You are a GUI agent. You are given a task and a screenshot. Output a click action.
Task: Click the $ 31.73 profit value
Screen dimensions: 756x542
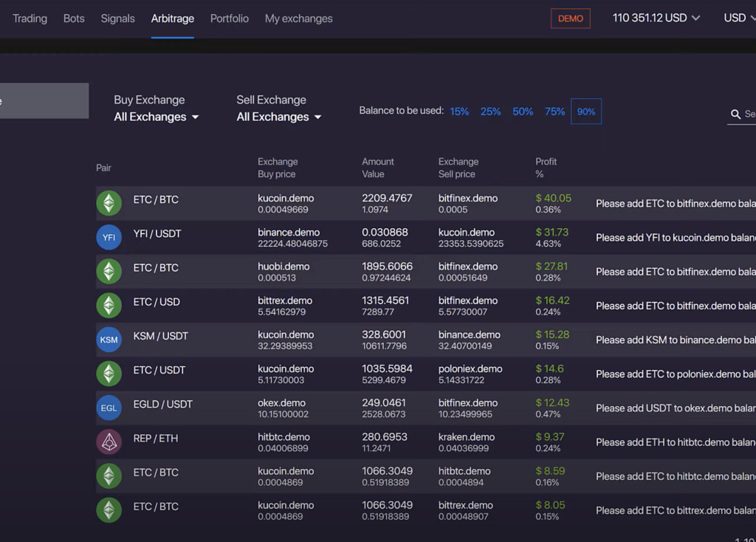click(552, 233)
